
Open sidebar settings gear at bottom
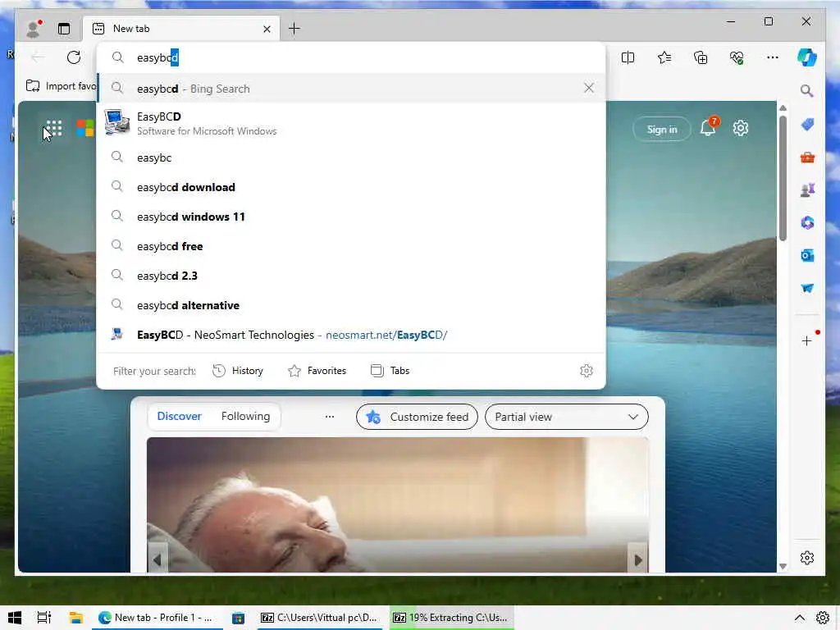click(807, 558)
